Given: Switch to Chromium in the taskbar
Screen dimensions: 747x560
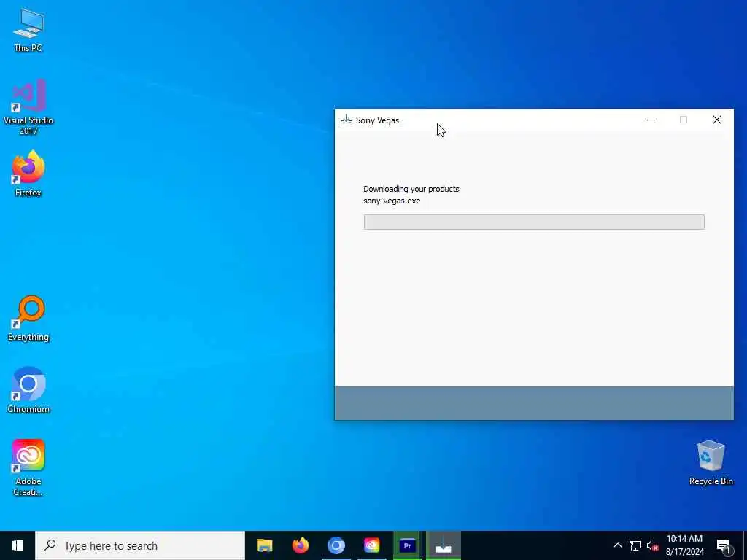Looking at the screenshot, I should (x=336, y=545).
